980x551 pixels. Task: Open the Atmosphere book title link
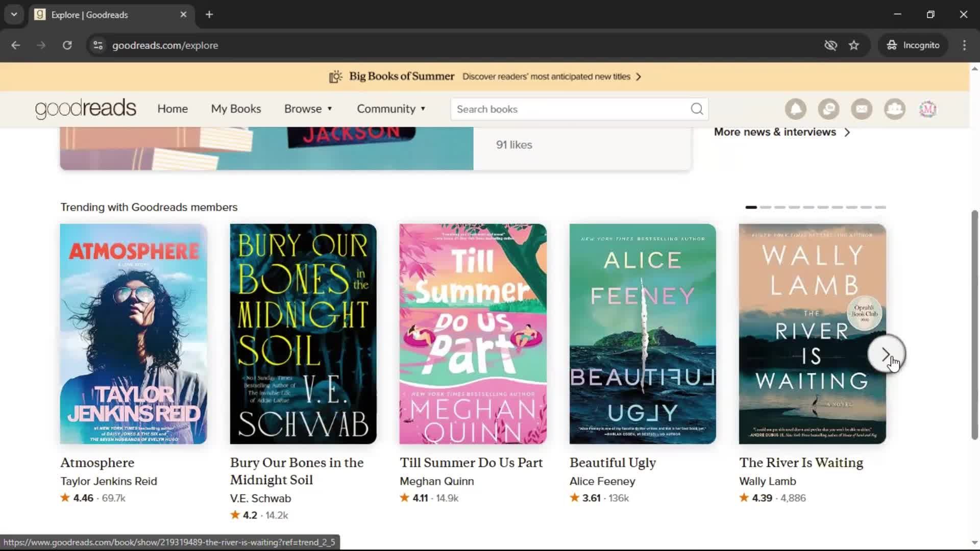coord(97,463)
